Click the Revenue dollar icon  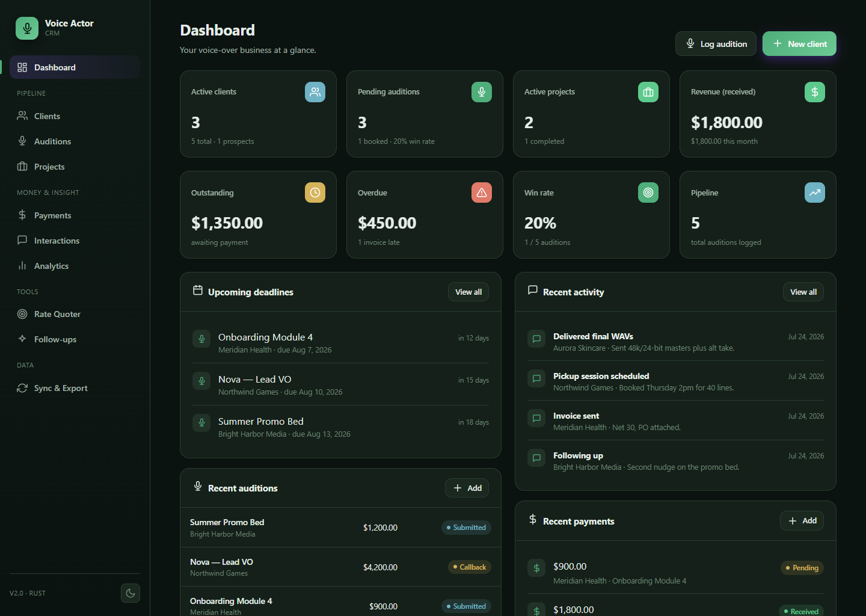815,92
